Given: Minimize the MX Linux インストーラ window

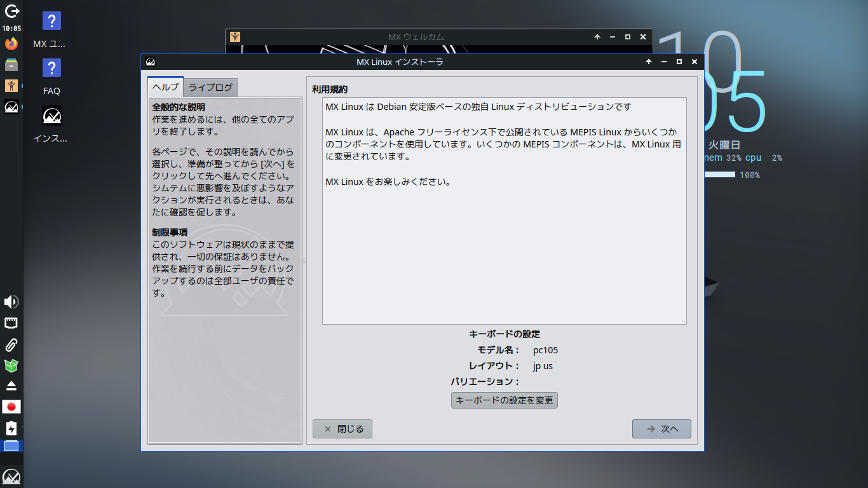Looking at the screenshot, I should tap(664, 62).
